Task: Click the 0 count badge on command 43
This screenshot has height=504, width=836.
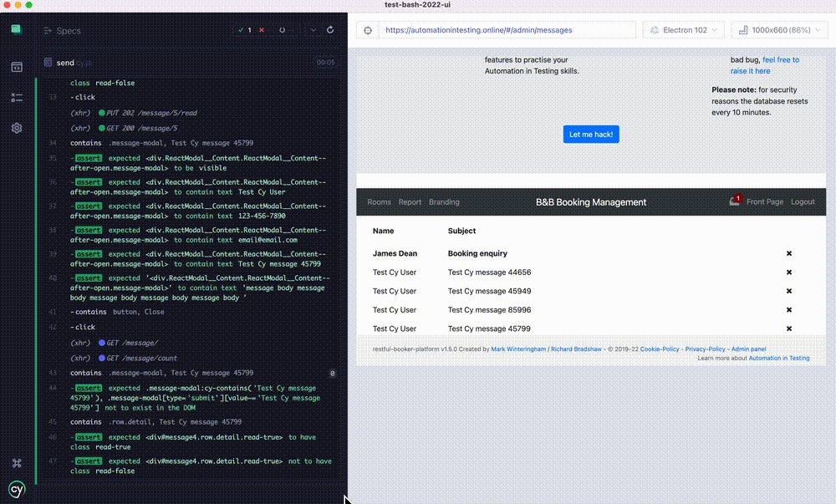Action: 332,374
